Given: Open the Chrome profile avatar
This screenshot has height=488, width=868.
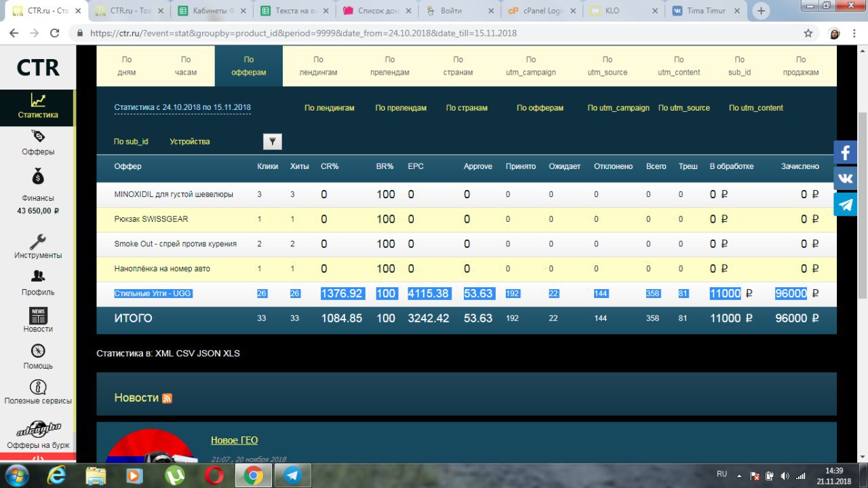Looking at the screenshot, I should [835, 33].
